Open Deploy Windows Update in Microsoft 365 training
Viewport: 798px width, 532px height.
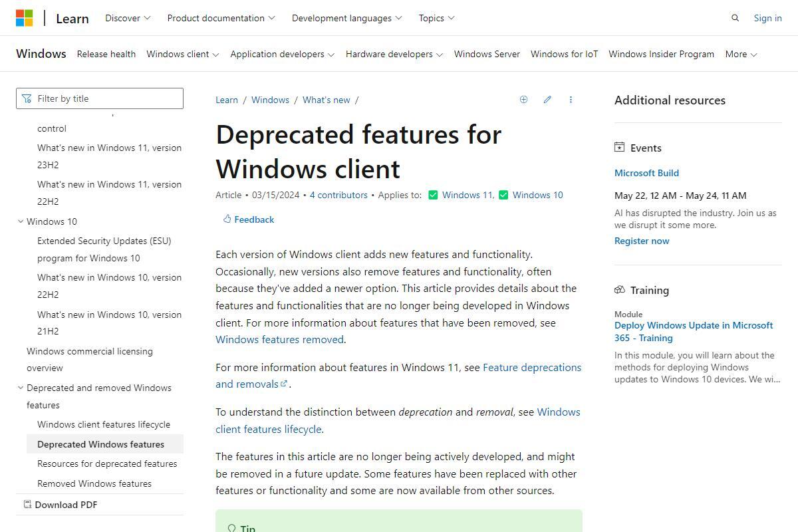pyautogui.click(x=694, y=331)
